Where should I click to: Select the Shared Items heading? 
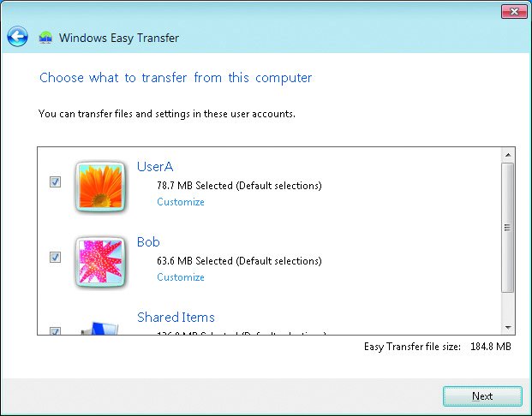(x=176, y=318)
